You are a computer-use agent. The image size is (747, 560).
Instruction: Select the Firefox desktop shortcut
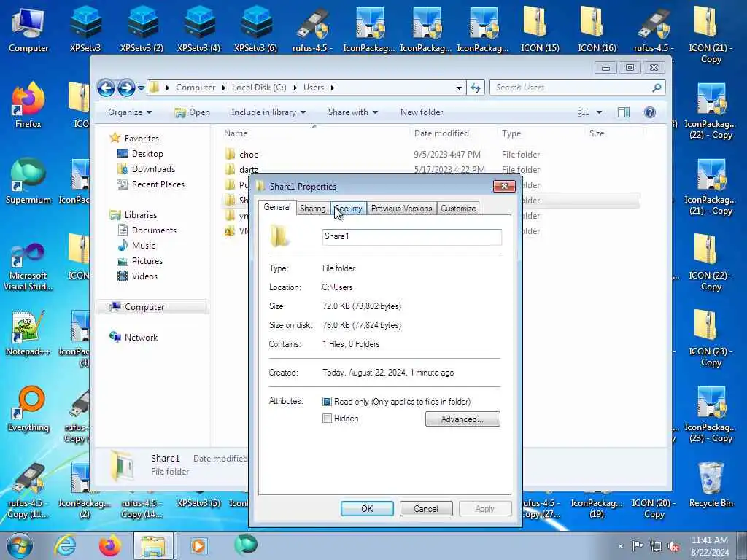click(28, 105)
